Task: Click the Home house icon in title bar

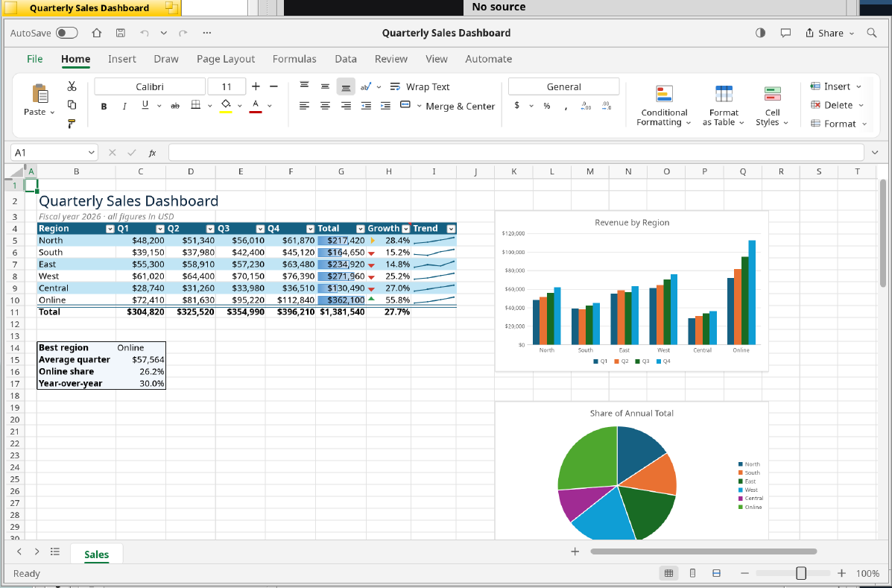Action: [97, 33]
